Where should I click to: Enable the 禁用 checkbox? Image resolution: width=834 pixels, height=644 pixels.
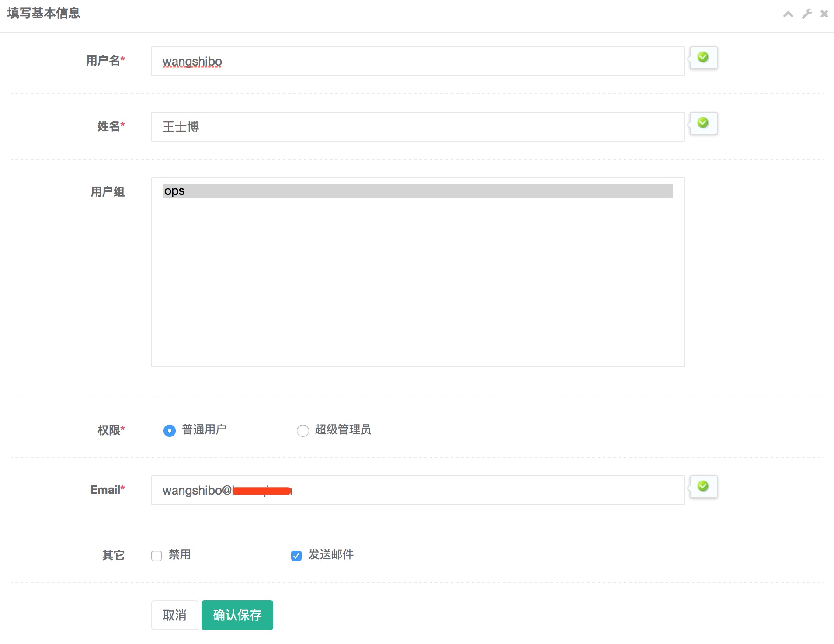(156, 556)
